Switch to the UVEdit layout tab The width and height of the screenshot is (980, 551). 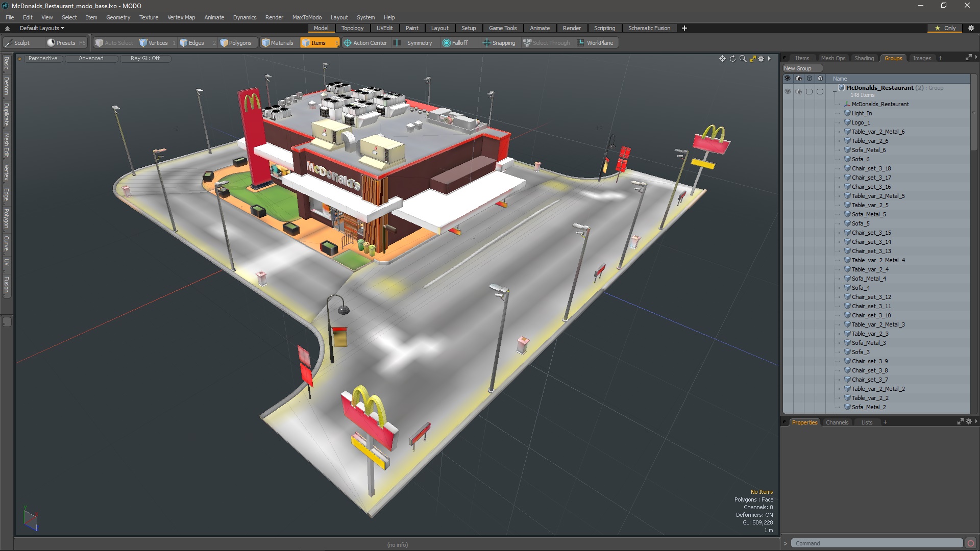click(x=384, y=28)
